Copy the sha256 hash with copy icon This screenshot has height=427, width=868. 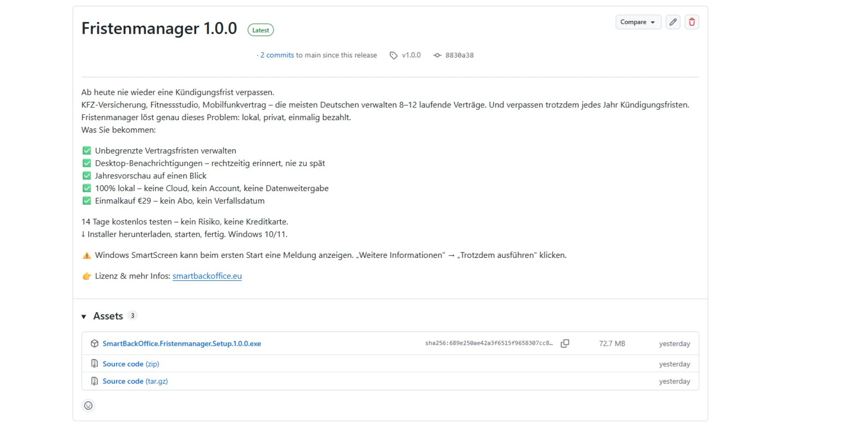click(565, 343)
